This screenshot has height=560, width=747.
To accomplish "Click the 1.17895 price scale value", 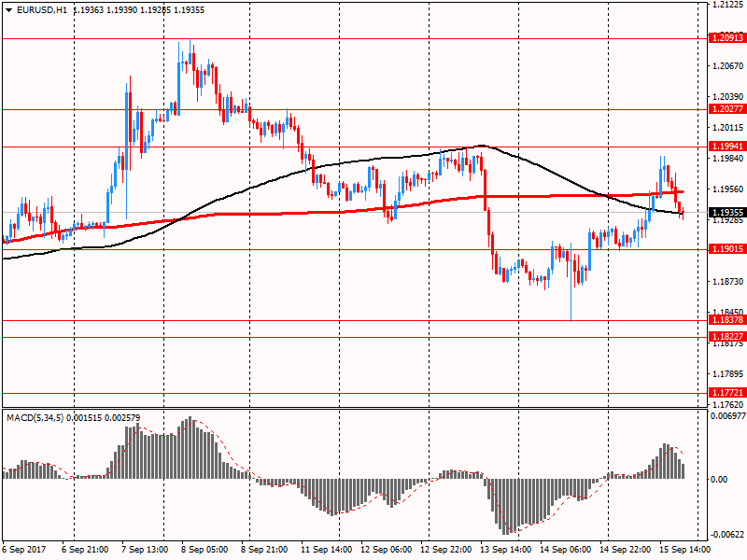I will tap(727, 374).
